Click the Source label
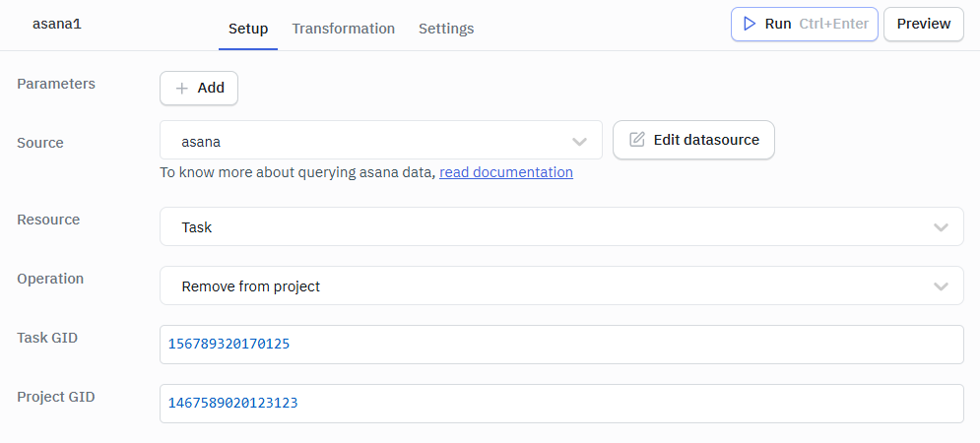Image resolution: width=980 pixels, height=443 pixels. 40,143
